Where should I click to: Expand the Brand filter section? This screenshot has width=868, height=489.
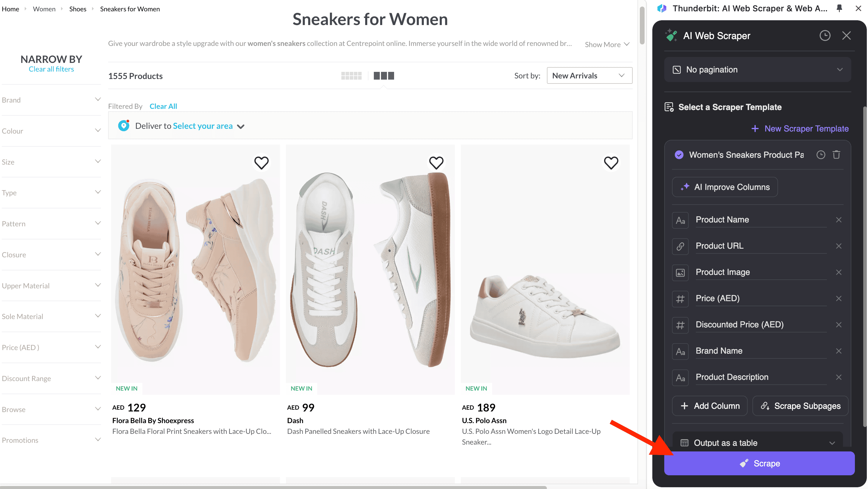51,100
